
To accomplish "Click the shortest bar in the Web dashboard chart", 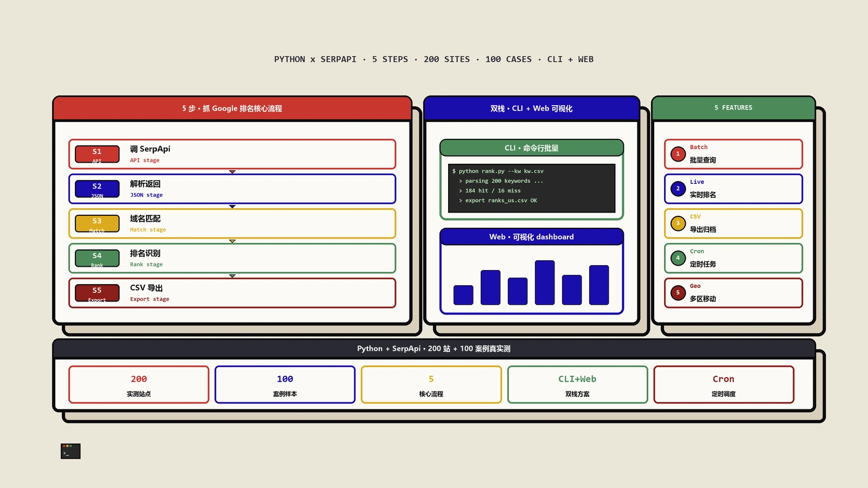I will tap(463, 295).
